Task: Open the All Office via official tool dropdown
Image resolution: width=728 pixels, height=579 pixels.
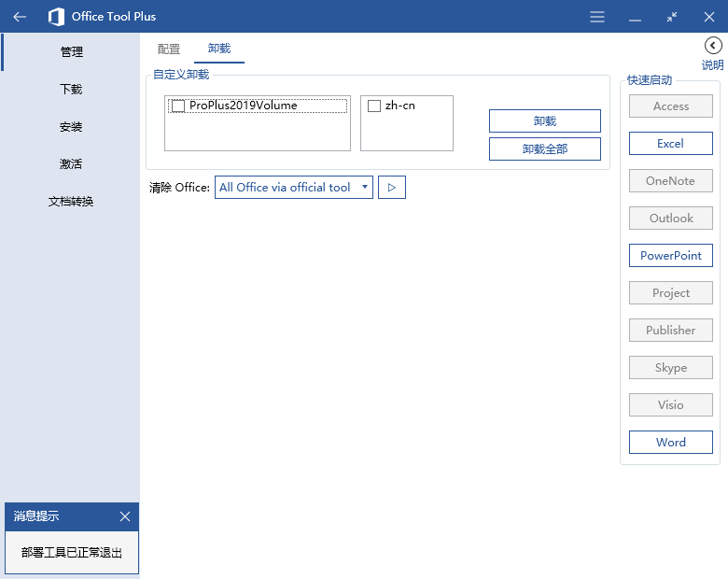Action: point(294,188)
